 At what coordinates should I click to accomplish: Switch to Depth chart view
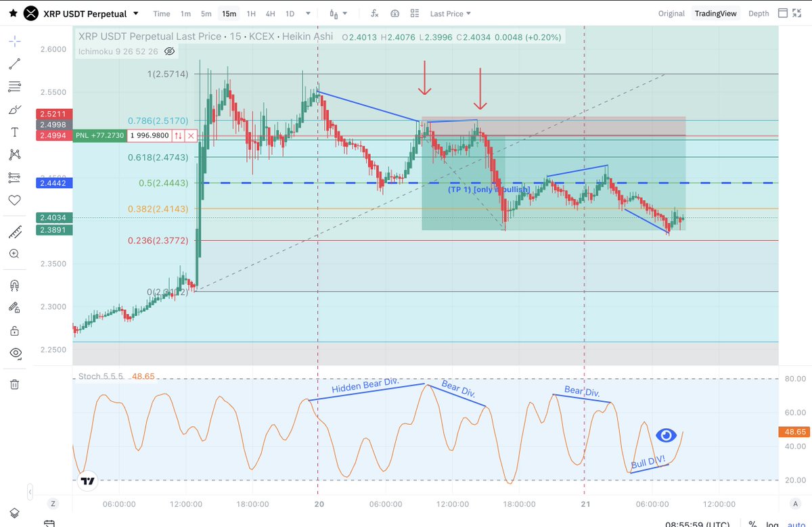point(759,14)
